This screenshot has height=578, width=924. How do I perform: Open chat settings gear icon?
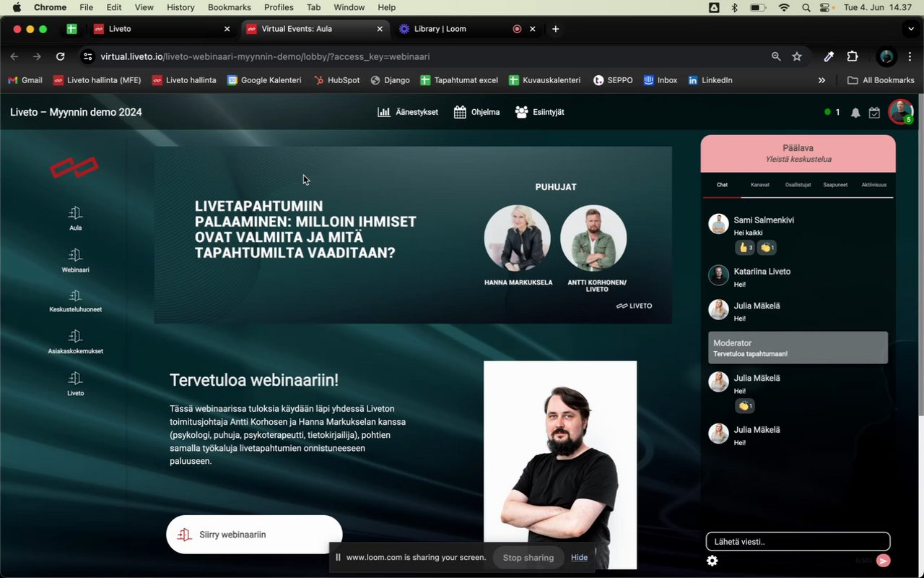click(x=712, y=561)
